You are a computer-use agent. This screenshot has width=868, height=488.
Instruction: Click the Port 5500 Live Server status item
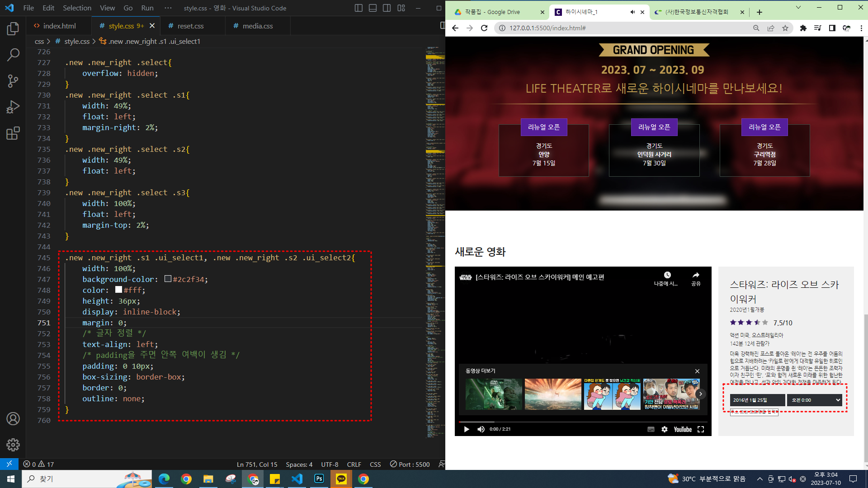click(x=410, y=464)
